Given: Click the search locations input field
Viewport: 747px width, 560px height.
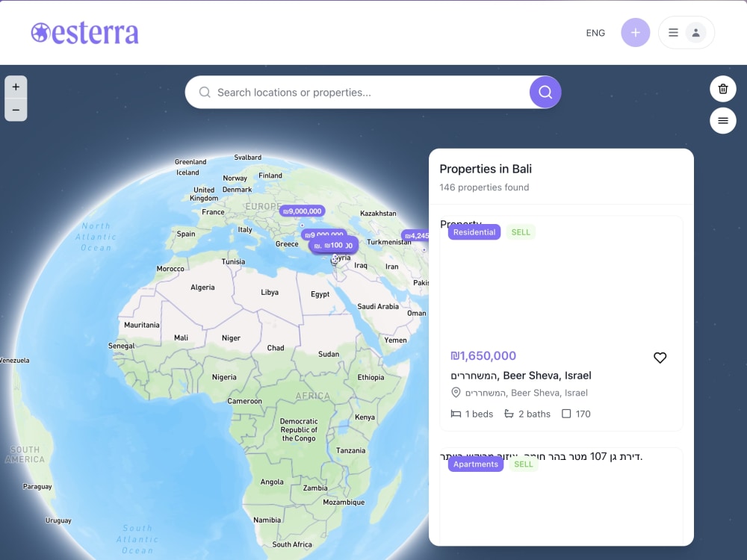Looking at the screenshot, I should pos(357,93).
